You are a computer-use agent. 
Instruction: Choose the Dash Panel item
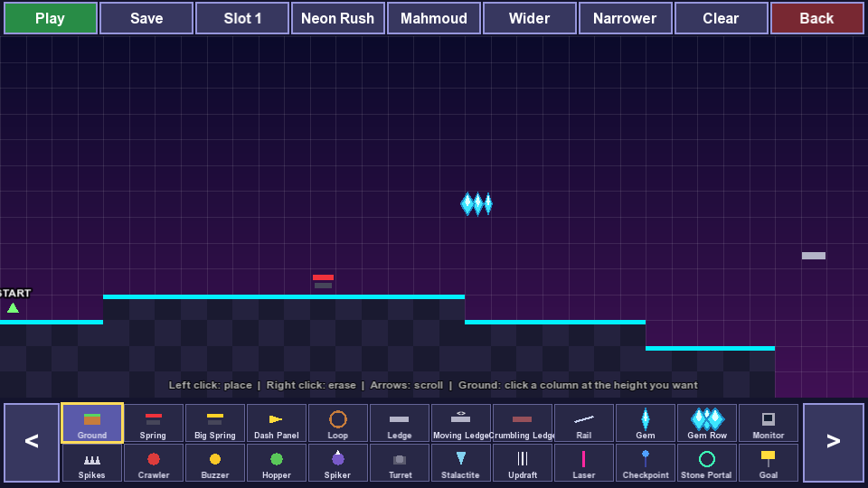[277, 423]
